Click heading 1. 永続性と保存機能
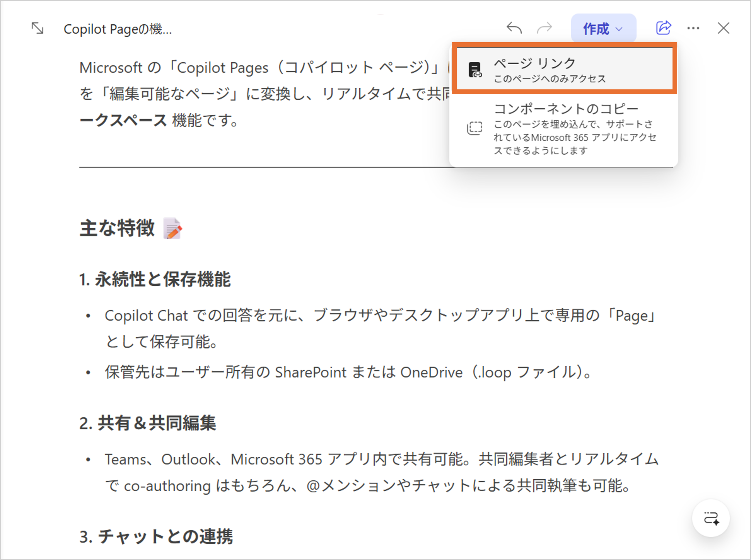This screenshot has height=560, width=751. pyautogui.click(x=155, y=280)
